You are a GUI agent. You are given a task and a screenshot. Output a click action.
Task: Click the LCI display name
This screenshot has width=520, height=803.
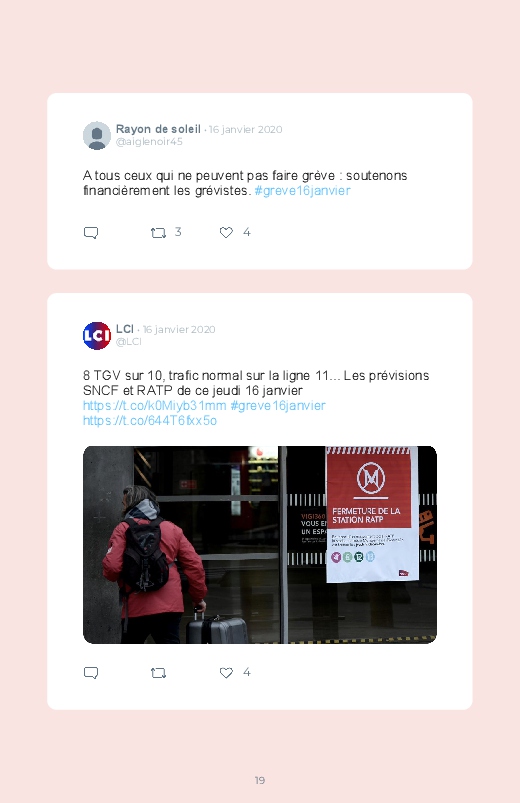tap(124, 329)
